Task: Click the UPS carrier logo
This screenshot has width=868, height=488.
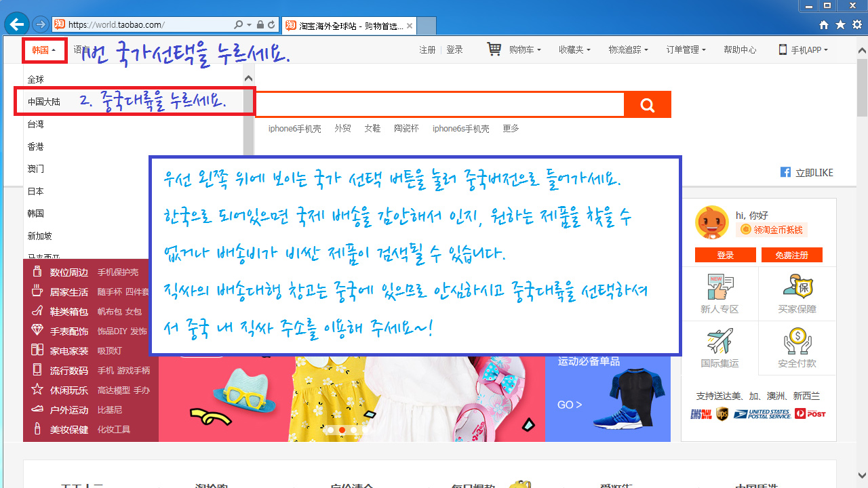Action: (x=722, y=413)
